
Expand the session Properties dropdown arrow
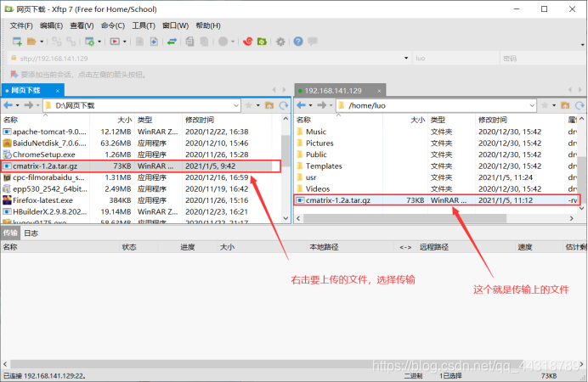tap(99, 42)
